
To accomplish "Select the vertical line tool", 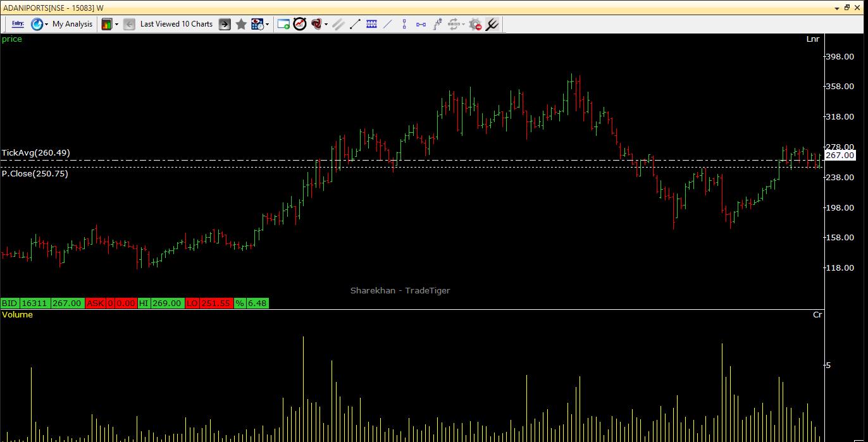I will pos(404,24).
